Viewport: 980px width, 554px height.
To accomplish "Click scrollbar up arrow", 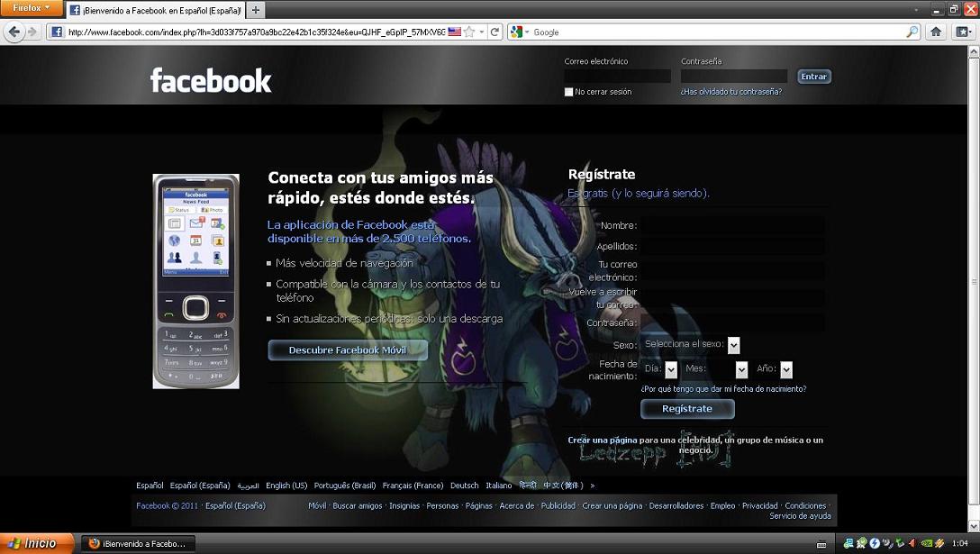I will (x=974, y=52).
